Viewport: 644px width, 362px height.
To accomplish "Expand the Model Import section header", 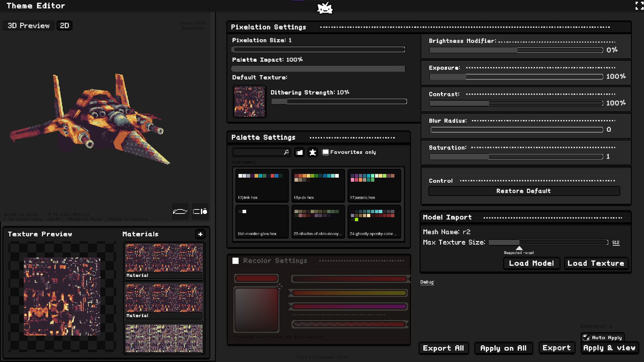I will [x=447, y=217].
